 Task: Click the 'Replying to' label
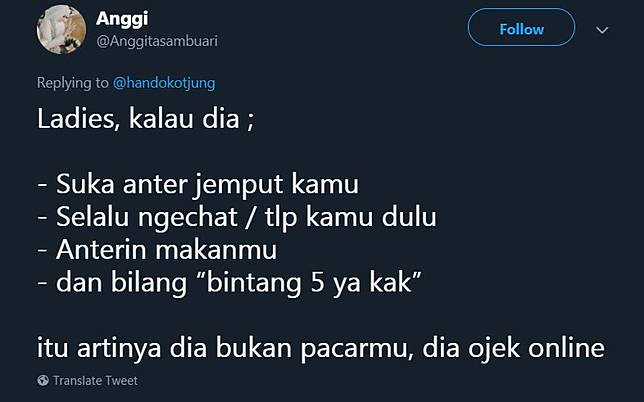click(x=73, y=83)
